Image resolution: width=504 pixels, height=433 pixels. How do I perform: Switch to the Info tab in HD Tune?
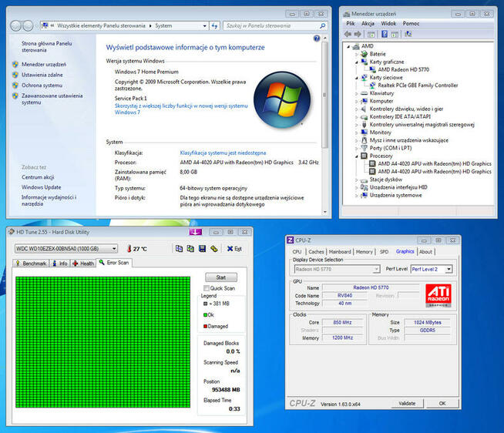pos(60,263)
